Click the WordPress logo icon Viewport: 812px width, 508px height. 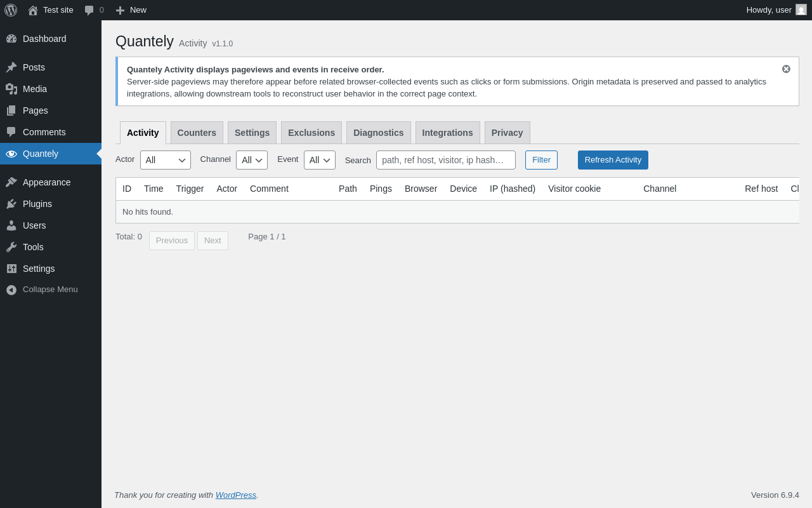pyautogui.click(x=11, y=10)
